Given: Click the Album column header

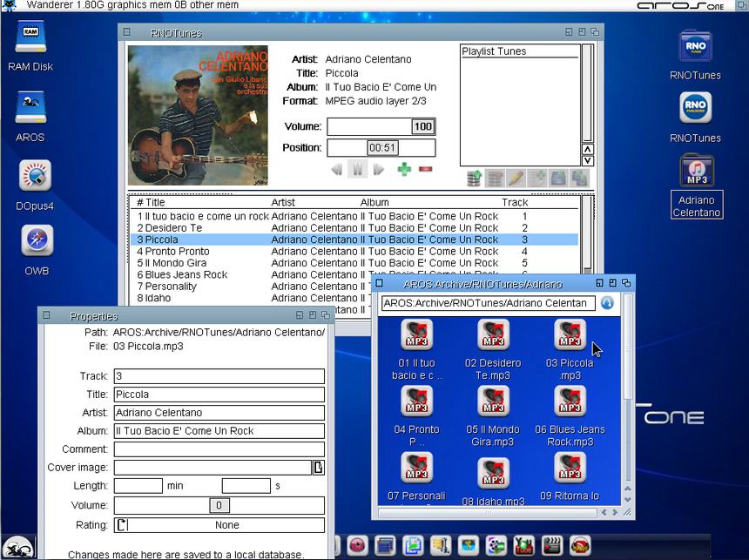Looking at the screenshot, I should (374, 202).
